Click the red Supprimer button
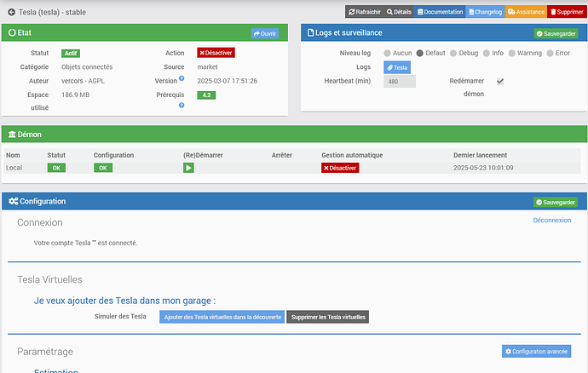This screenshot has width=588, height=373. pyautogui.click(x=567, y=12)
